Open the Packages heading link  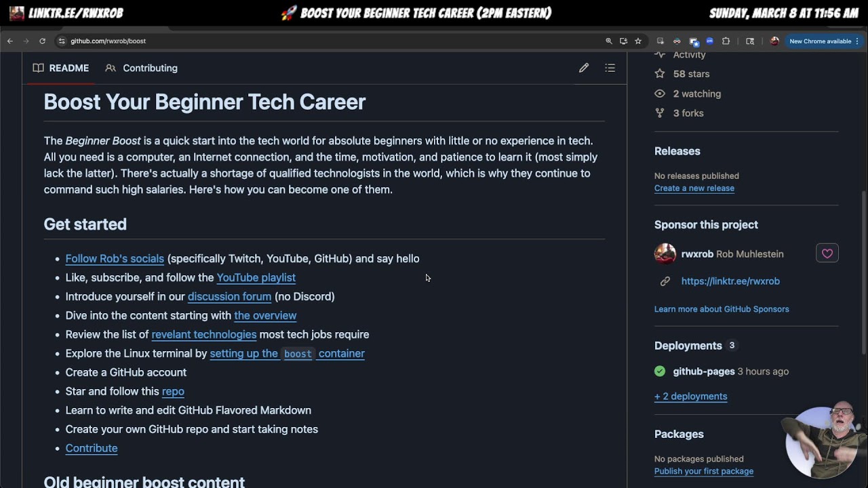[679, 434]
